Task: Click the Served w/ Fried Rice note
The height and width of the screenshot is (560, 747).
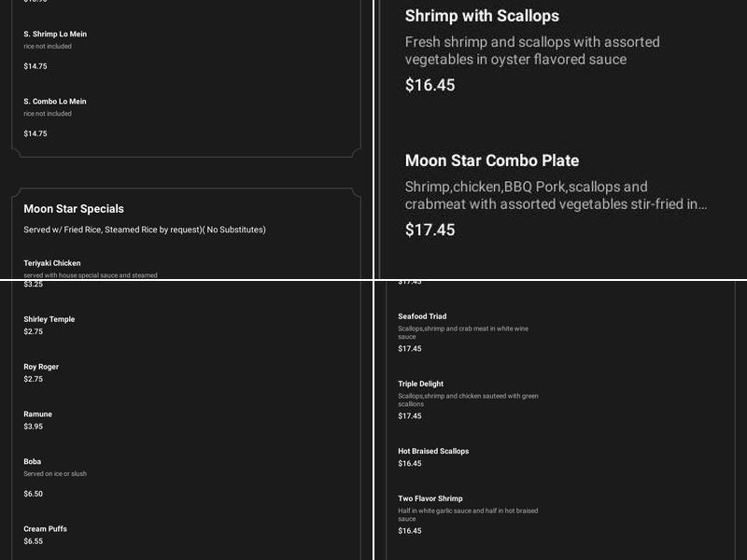Action: pos(145,230)
